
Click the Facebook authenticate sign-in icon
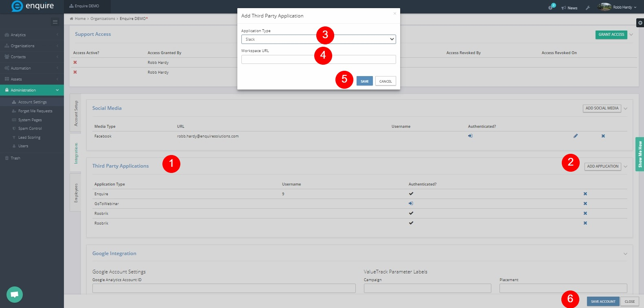[x=470, y=136]
